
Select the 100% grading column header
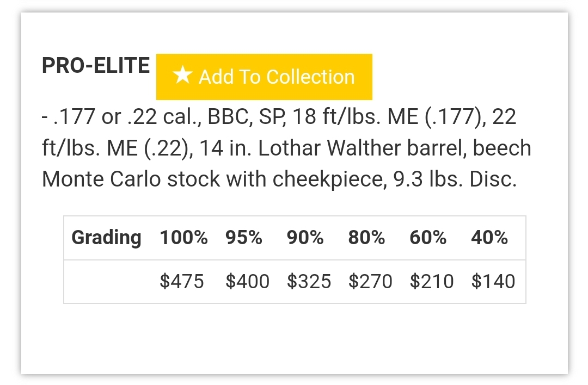[x=183, y=238]
